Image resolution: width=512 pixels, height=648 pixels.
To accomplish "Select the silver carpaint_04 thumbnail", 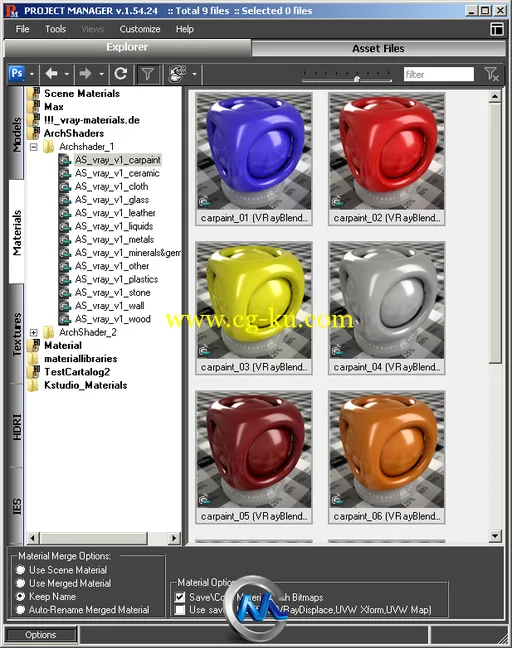I will (x=386, y=308).
